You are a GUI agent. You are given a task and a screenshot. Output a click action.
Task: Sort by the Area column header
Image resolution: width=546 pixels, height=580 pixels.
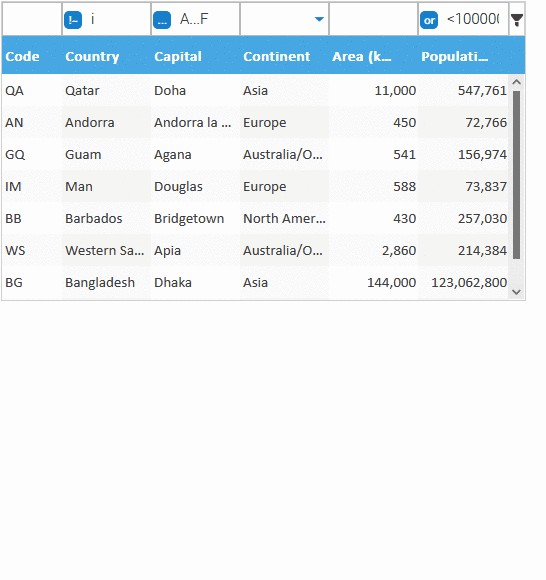[x=373, y=56]
